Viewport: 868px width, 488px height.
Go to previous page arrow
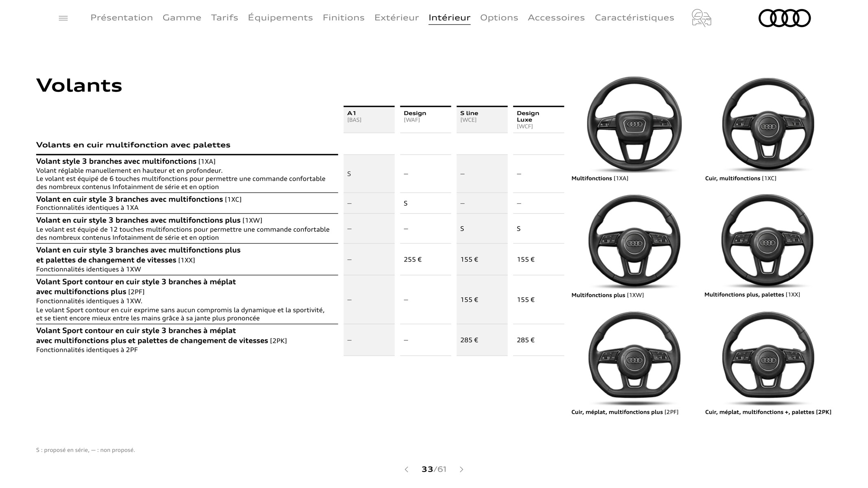click(x=407, y=469)
